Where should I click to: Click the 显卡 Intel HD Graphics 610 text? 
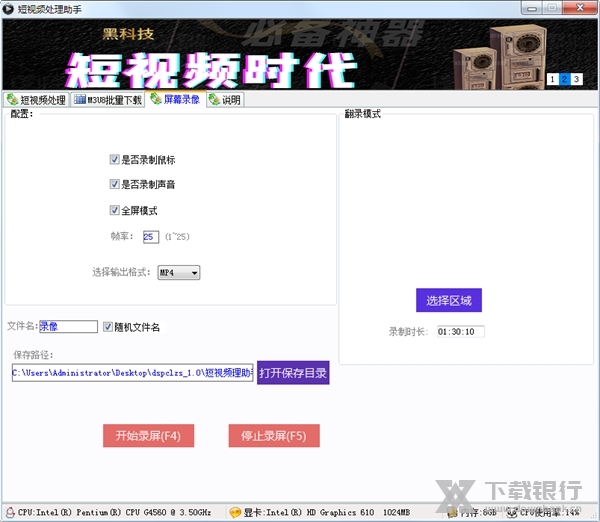[327, 512]
